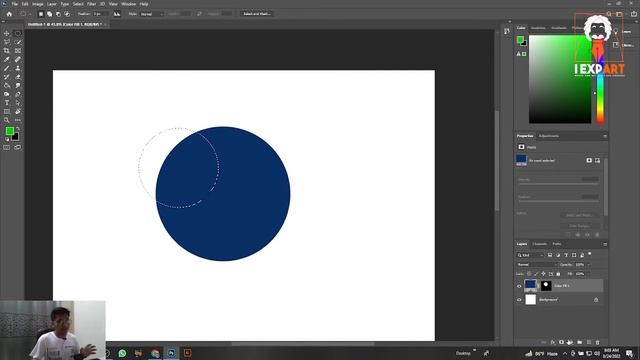Create a new group folder icon
640x360 pixels.
(x=580, y=342)
